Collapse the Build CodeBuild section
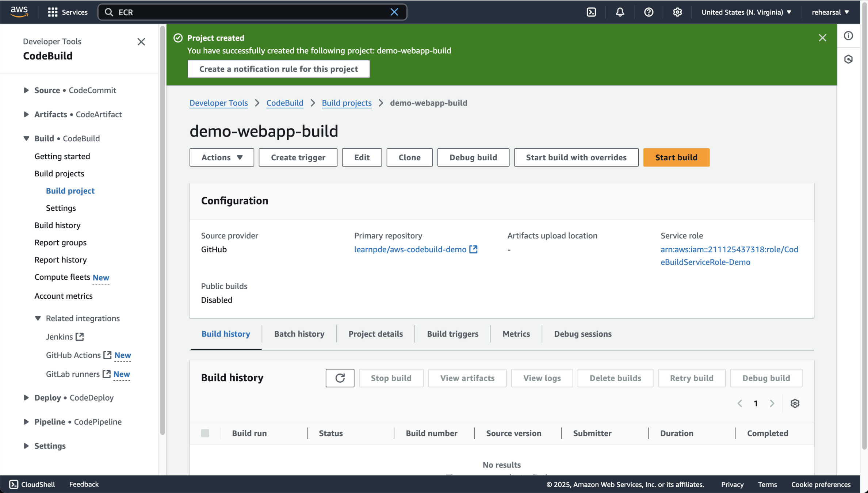Image resolution: width=868 pixels, height=493 pixels. 26,138
